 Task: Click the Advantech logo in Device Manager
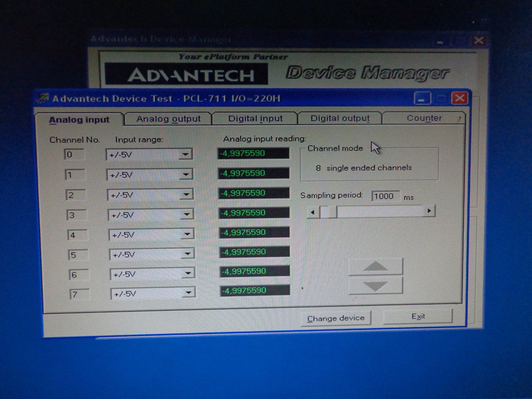coord(186,74)
